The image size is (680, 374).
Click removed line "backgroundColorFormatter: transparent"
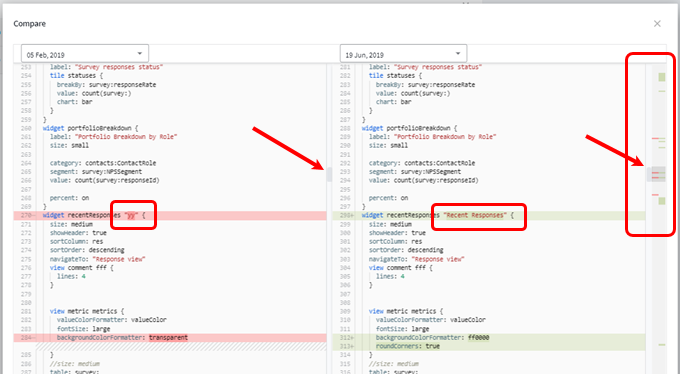170,338
